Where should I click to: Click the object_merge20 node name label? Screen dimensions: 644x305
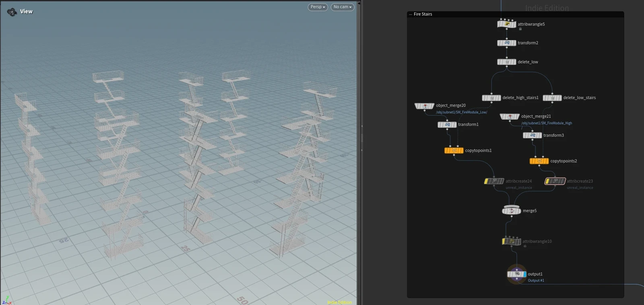click(x=451, y=106)
